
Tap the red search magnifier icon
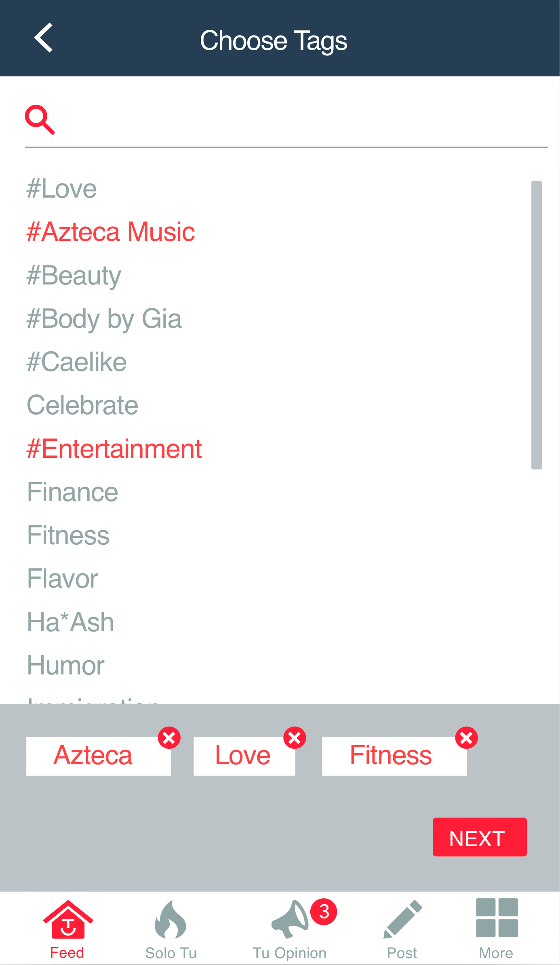pos(40,120)
